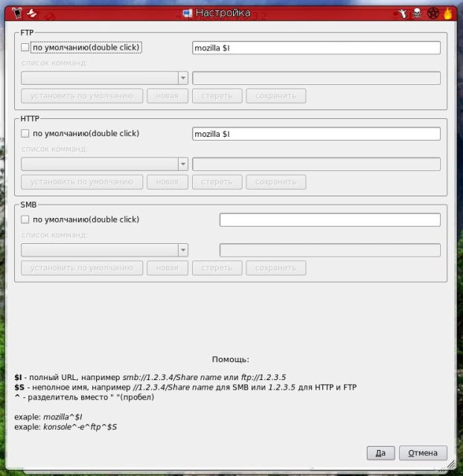
Task: Click HTTP 'установить по умолчанию' button
Action: (x=82, y=182)
